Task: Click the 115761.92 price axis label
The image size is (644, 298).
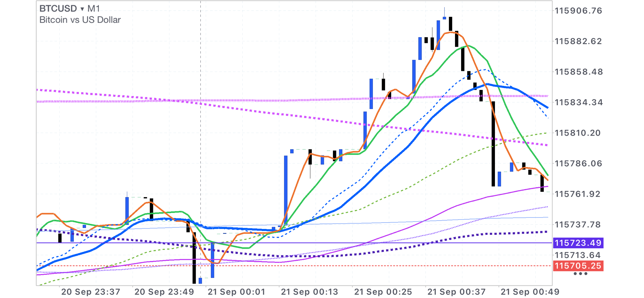Action: pyautogui.click(x=577, y=194)
